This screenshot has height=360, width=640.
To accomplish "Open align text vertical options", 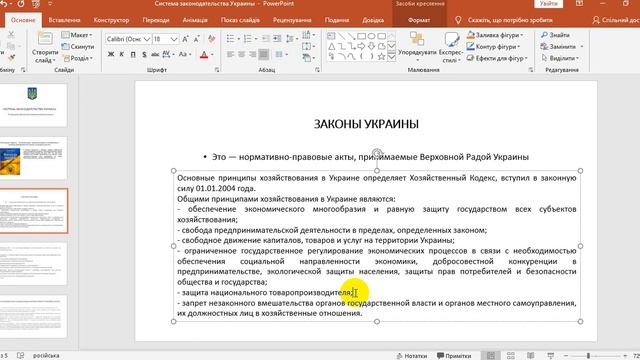I will coord(308,47).
